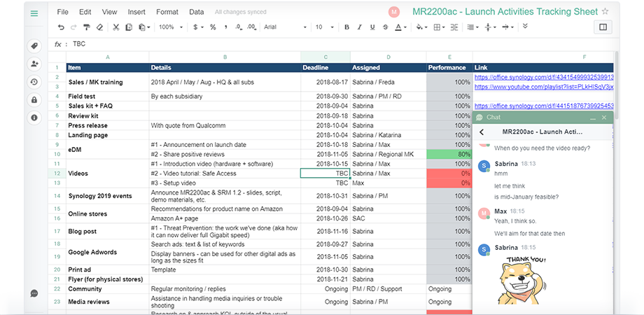Open chat bubble icon in left sidebar
This screenshot has width=644, height=315.
pyautogui.click(x=34, y=293)
